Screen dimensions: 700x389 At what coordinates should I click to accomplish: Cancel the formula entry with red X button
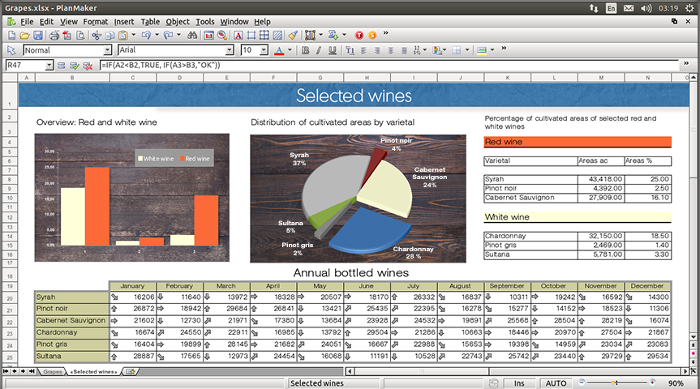pos(88,66)
